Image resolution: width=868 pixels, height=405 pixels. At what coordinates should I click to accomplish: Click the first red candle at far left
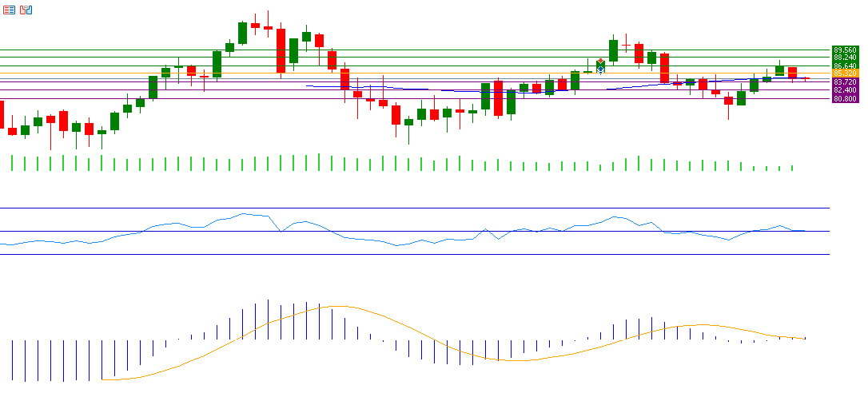click(1, 113)
